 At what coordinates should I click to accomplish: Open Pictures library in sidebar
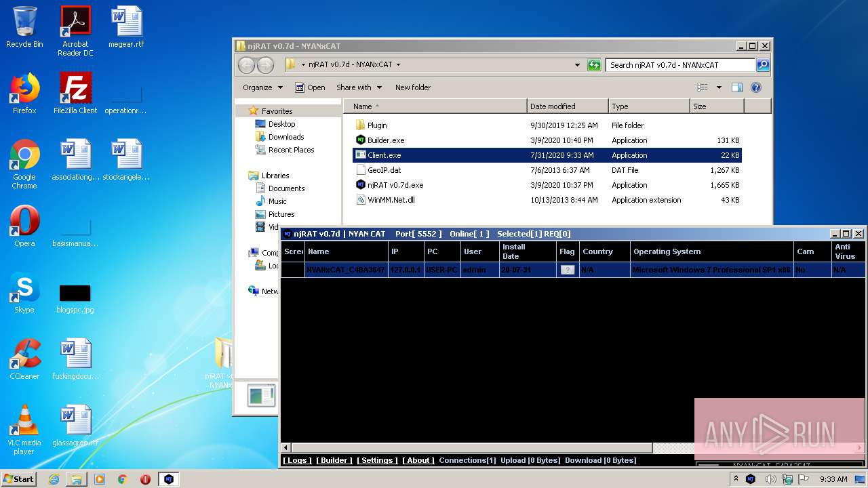coord(275,214)
